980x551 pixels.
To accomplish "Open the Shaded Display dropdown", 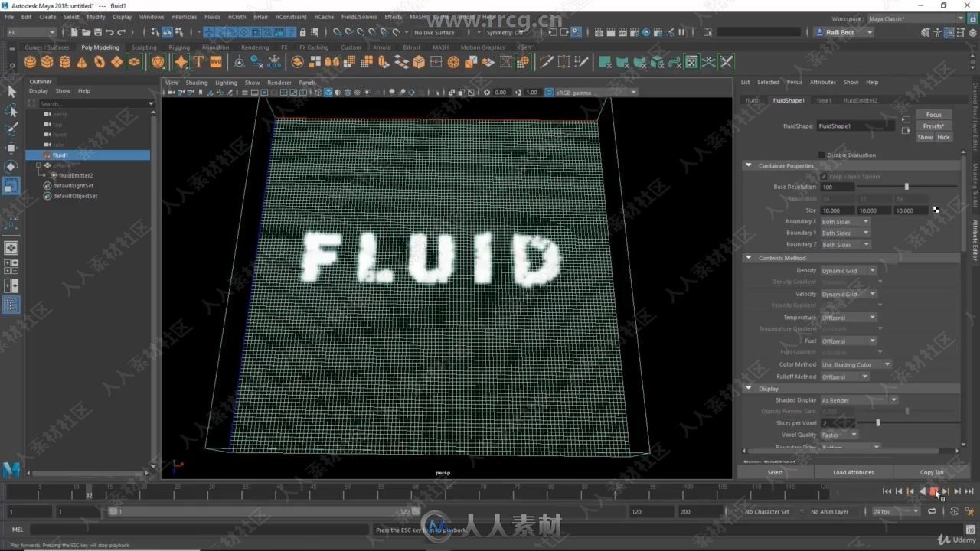I will tap(858, 400).
